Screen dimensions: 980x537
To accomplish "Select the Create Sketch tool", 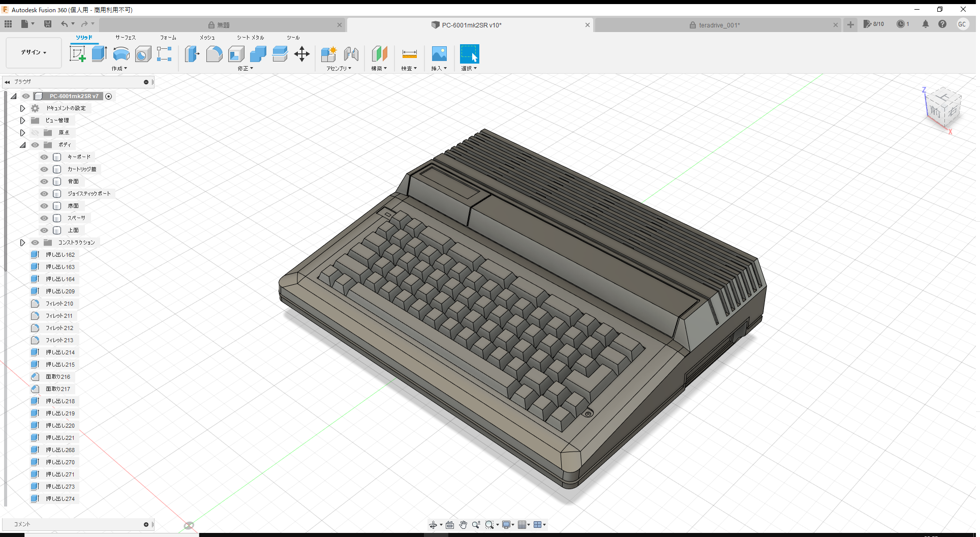I will tap(77, 53).
